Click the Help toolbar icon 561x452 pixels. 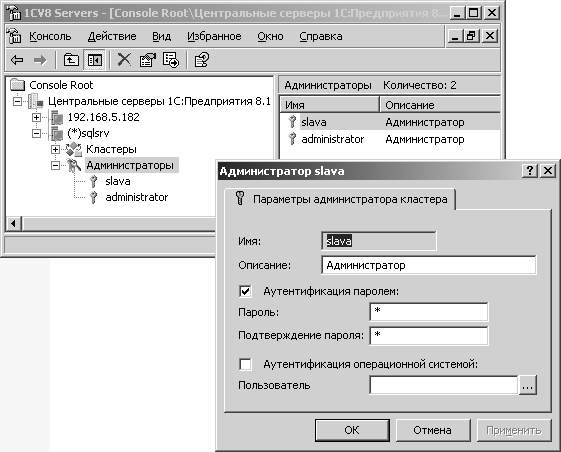click(201, 60)
